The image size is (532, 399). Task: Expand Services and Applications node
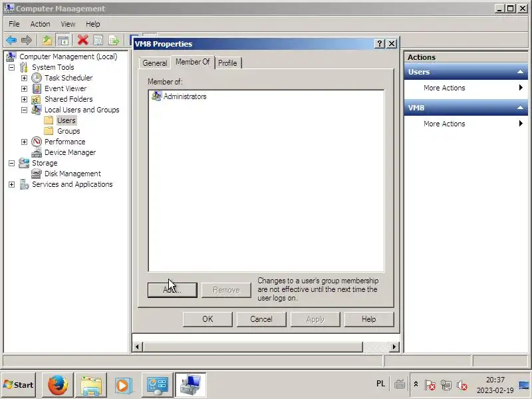11,185
